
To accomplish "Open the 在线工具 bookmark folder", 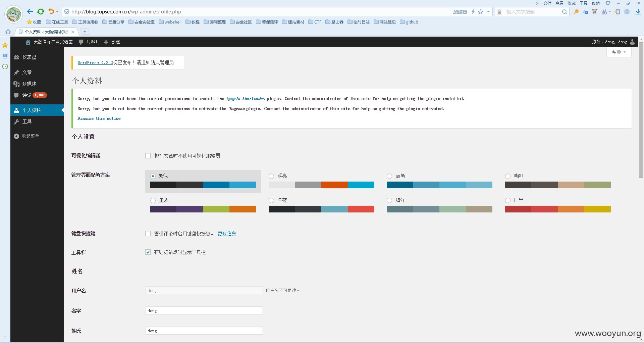I will 57,22.
